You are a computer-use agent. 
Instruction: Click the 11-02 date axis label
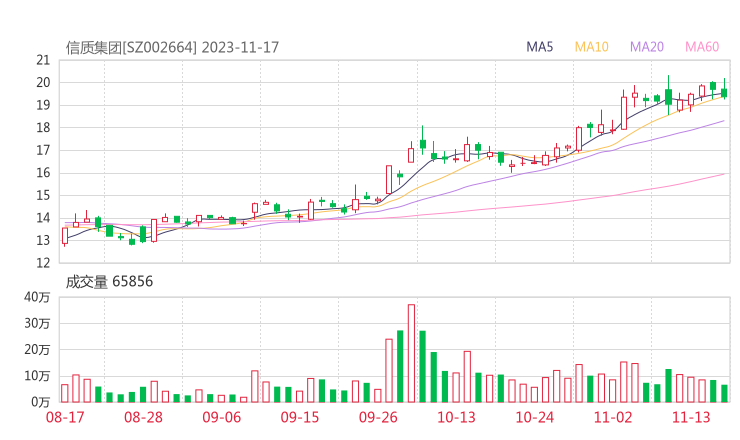point(613,417)
